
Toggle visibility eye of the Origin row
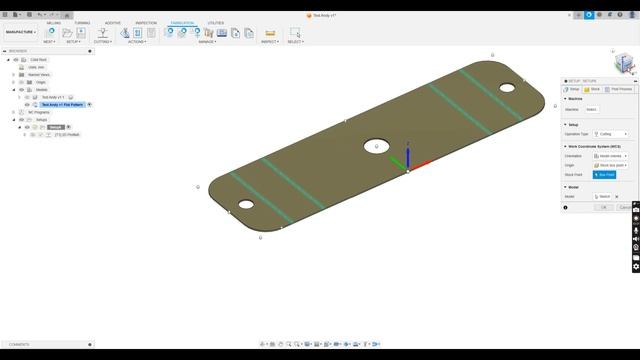(x=22, y=82)
